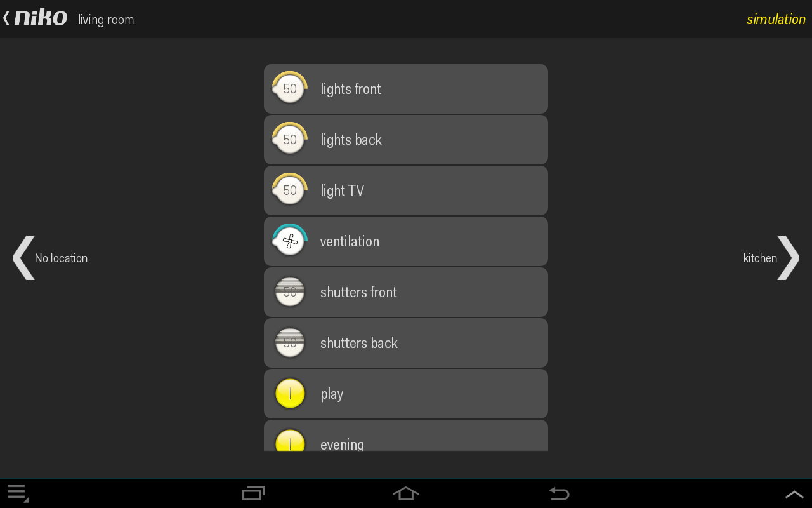Tap the light TV dimmer icon

pyautogui.click(x=290, y=190)
